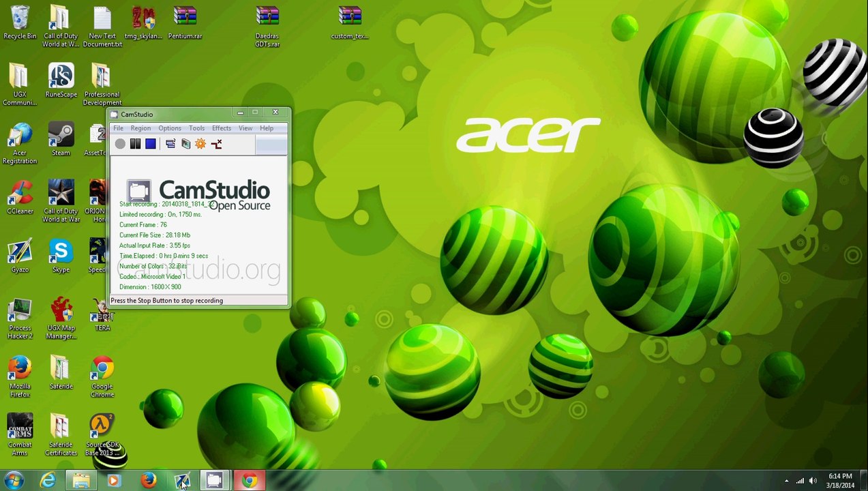The image size is (868, 491).
Task: Click the 'Current File Size : 28.18 Mb' text
Action: [x=155, y=235]
